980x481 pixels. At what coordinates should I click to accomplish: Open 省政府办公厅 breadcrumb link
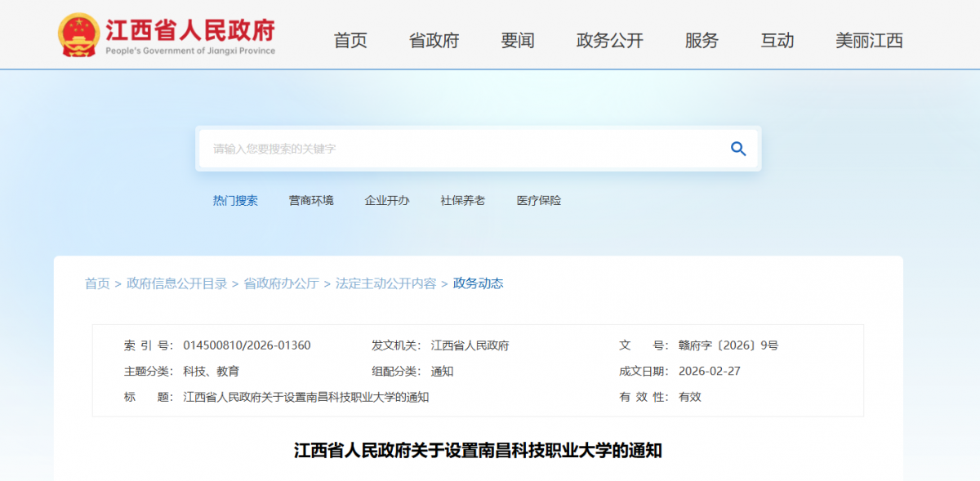coord(281,284)
